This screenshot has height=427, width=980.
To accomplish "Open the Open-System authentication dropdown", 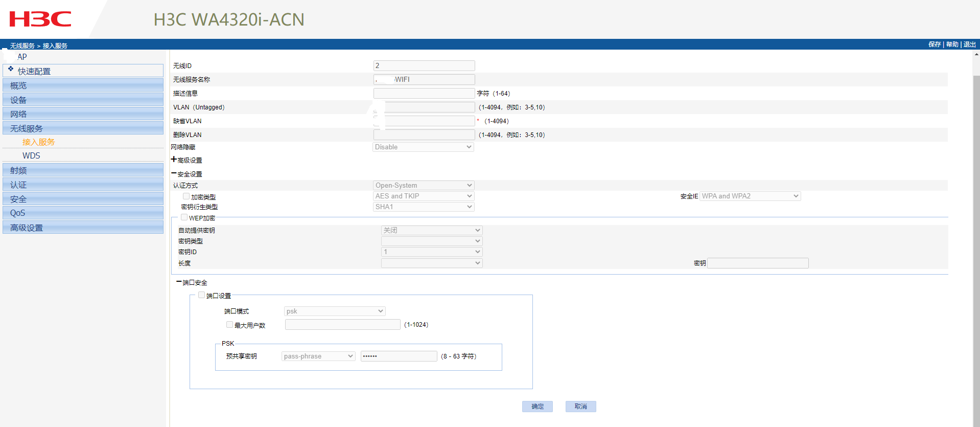I will tap(423, 185).
